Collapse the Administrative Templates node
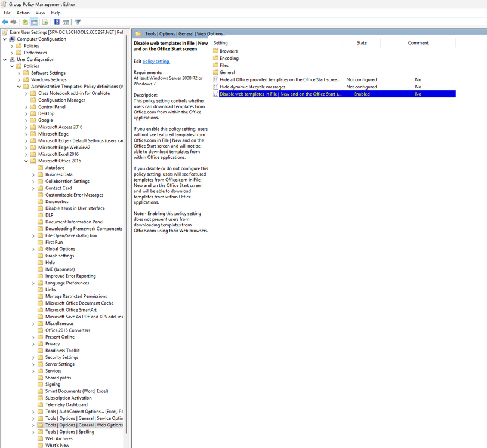487x448 pixels. [x=19, y=87]
